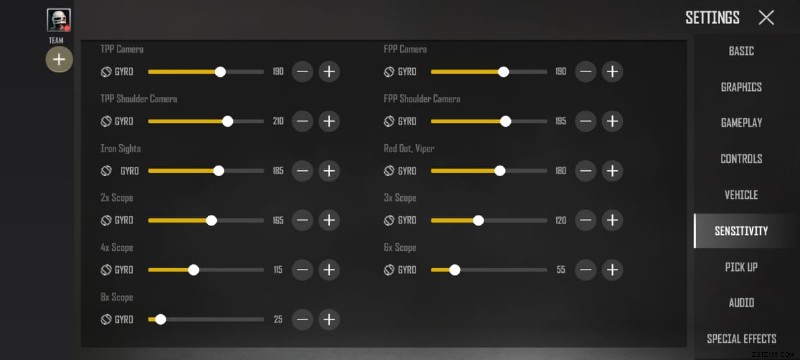Toggle the 4x Scope gyro icon
Image resolution: width=800 pixels, height=360 pixels.
coord(106,270)
